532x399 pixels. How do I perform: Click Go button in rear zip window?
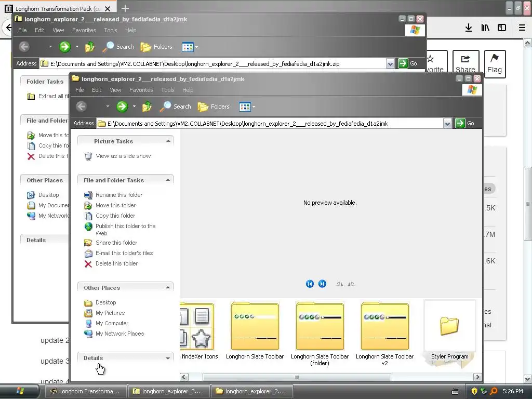pyautogui.click(x=408, y=63)
